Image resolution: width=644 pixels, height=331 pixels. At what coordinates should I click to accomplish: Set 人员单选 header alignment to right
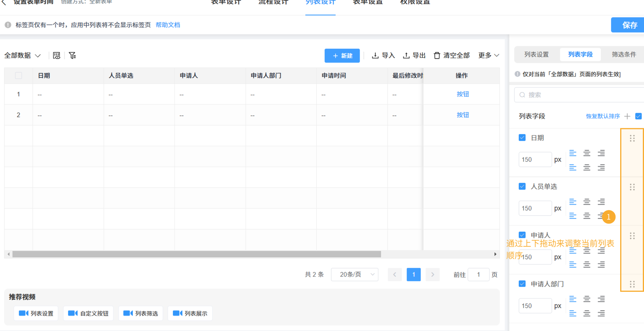601,202
